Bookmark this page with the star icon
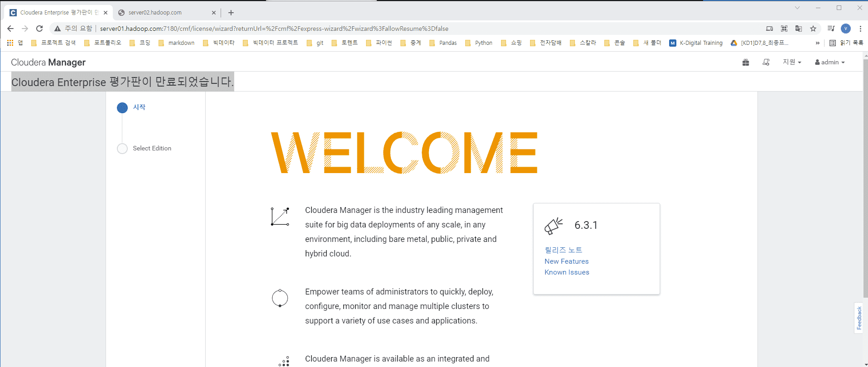Image resolution: width=868 pixels, height=367 pixels. [x=813, y=29]
